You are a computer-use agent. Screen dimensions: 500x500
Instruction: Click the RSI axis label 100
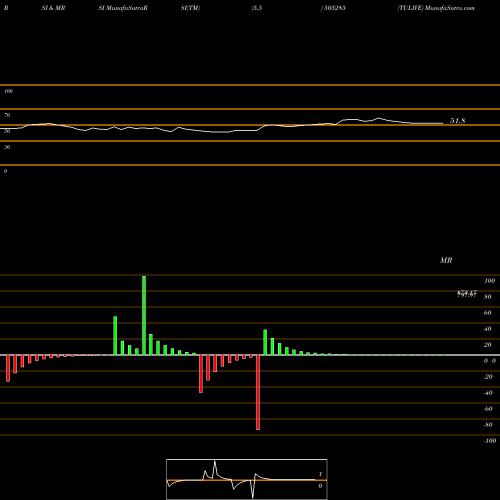click(x=9, y=91)
